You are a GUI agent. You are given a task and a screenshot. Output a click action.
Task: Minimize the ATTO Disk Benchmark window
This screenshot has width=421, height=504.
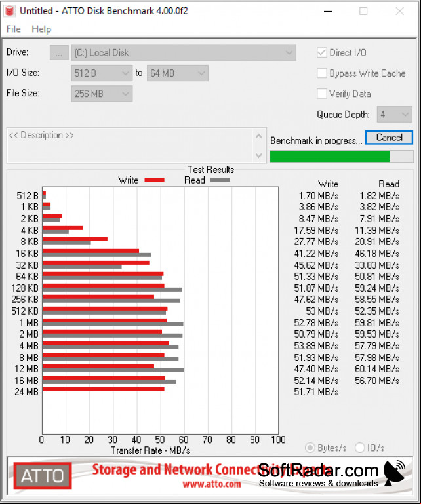click(x=328, y=11)
